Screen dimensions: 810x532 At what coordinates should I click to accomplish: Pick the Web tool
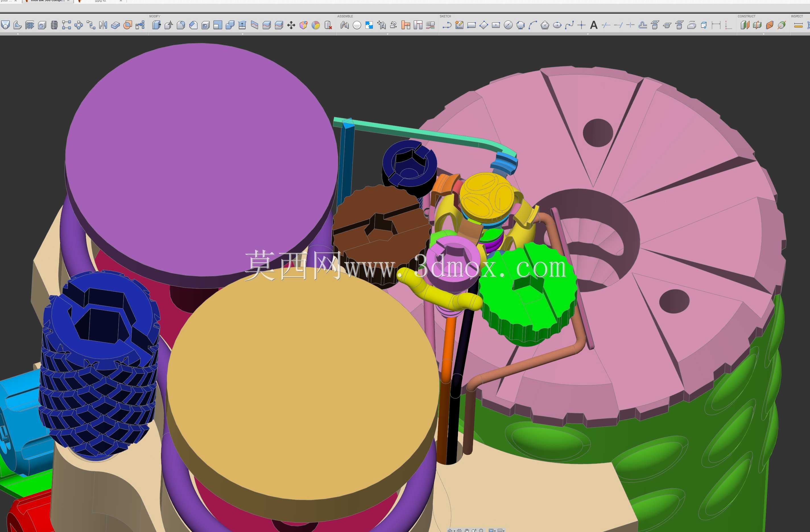[x=30, y=25]
